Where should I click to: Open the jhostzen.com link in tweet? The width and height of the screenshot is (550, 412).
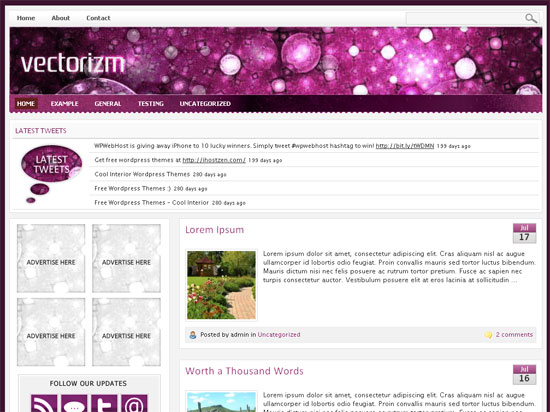pyautogui.click(x=214, y=160)
